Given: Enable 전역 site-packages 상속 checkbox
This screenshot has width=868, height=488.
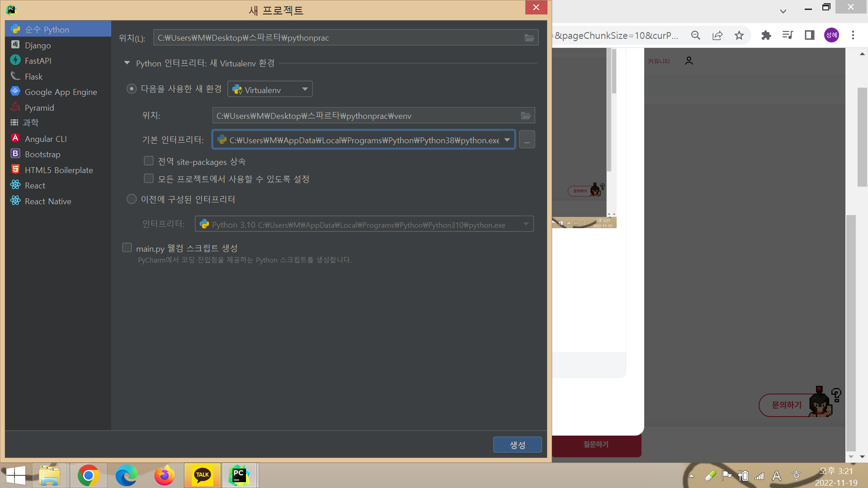Looking at the screenshot, I should click(x=149, y=161).
